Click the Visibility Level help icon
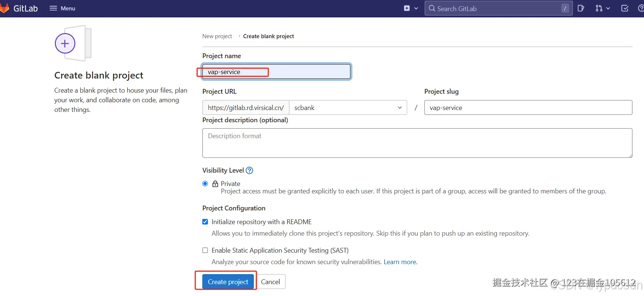The width and height of the screenshot is (644, 296). coord(249,170)
